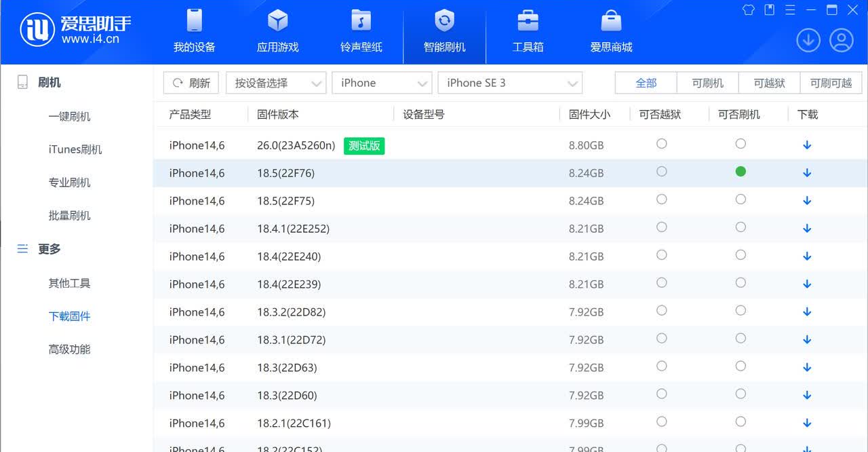This screenshot has height=452, width=868.
Task: Click the green 测试版 beta badge
Action: point(364,145)
